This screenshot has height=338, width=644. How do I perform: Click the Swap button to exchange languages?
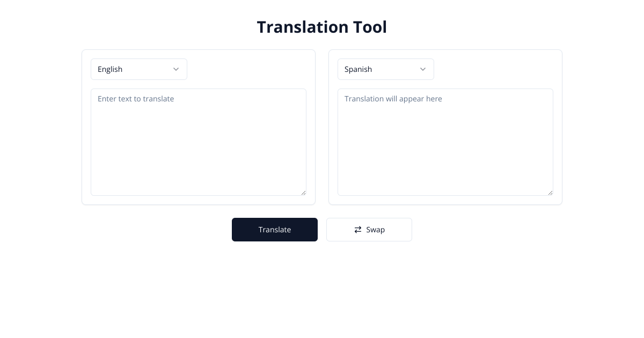tap(369, 230)
